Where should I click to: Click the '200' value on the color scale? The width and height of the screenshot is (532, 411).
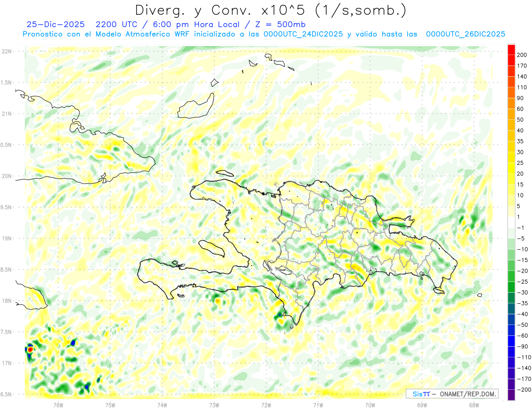tap(522, 55)
